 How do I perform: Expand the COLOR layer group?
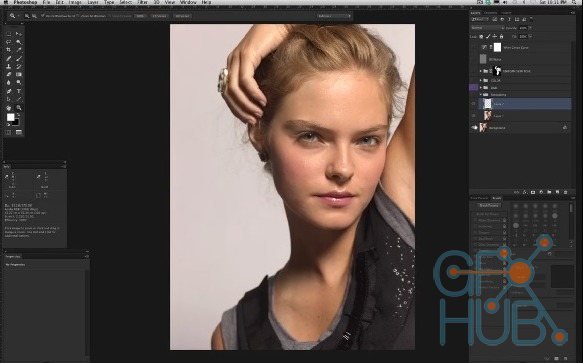pos(481,80)
